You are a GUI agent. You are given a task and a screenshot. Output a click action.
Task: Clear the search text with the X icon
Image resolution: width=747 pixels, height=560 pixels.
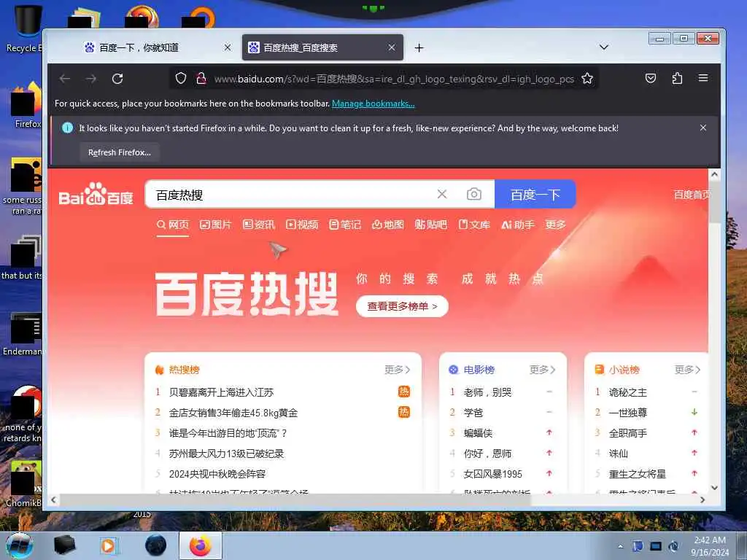(442, 194)
